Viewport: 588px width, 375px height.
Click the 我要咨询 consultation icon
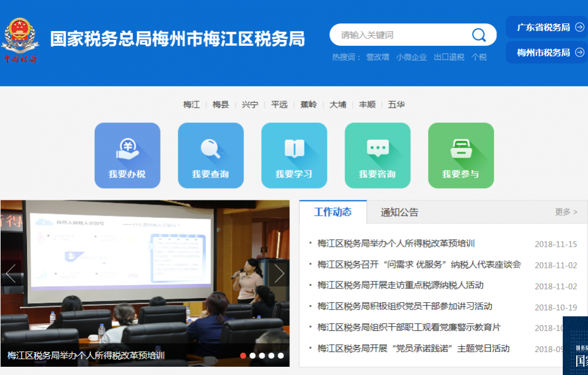pos(377,155)
